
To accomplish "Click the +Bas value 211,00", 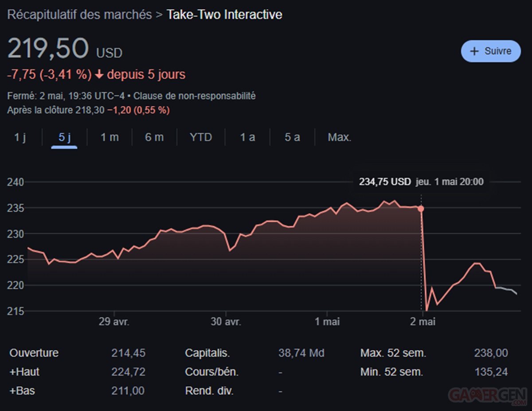I will coord(128,391).
